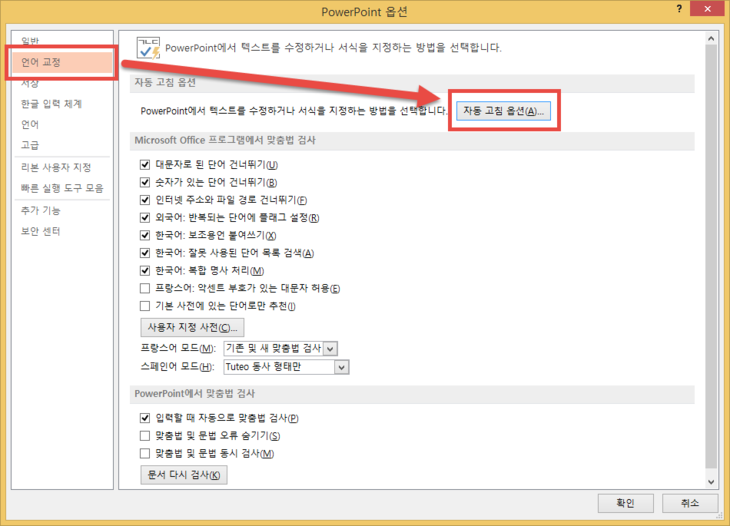Screen dimensions: 730x526
Task: Toggle 한국어: 보조용언 붙여쓰기 checkbox
Action: click(x=145, y=235)
